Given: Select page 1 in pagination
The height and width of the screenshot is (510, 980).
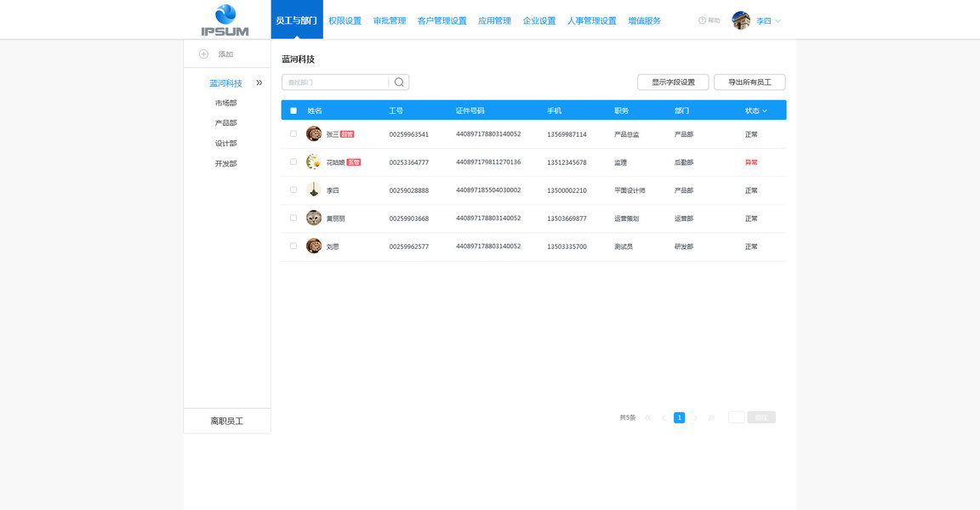Looking at the screenshot, I should pos(680,417).
